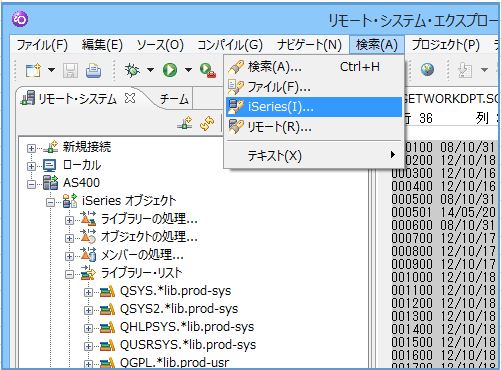The width and height of the screenshot is (502, 370).
Task: Open the Run dropdown arrow
Action: click(188, 70)
